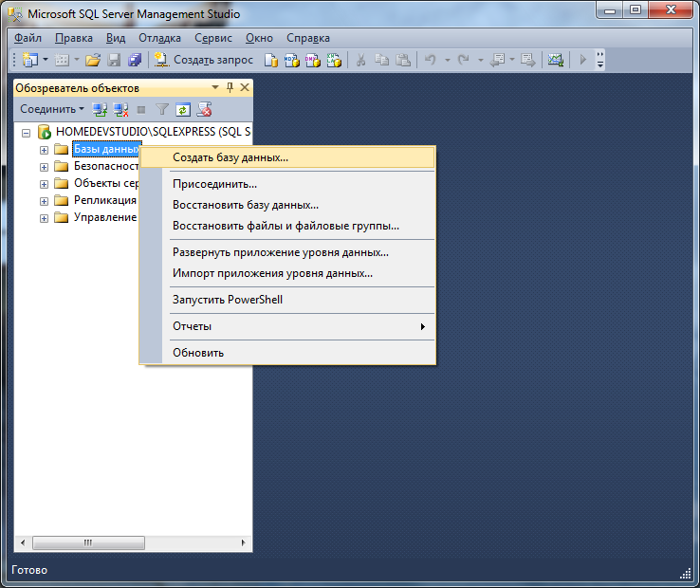Open the Сервис menu
This screenshot has width=700, height=588.
tap(213, 38)
